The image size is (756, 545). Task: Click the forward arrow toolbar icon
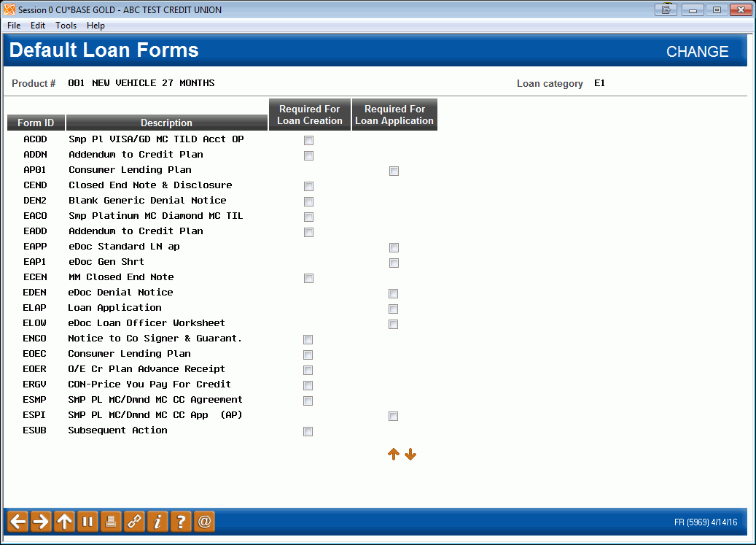(x=41, y=522)
